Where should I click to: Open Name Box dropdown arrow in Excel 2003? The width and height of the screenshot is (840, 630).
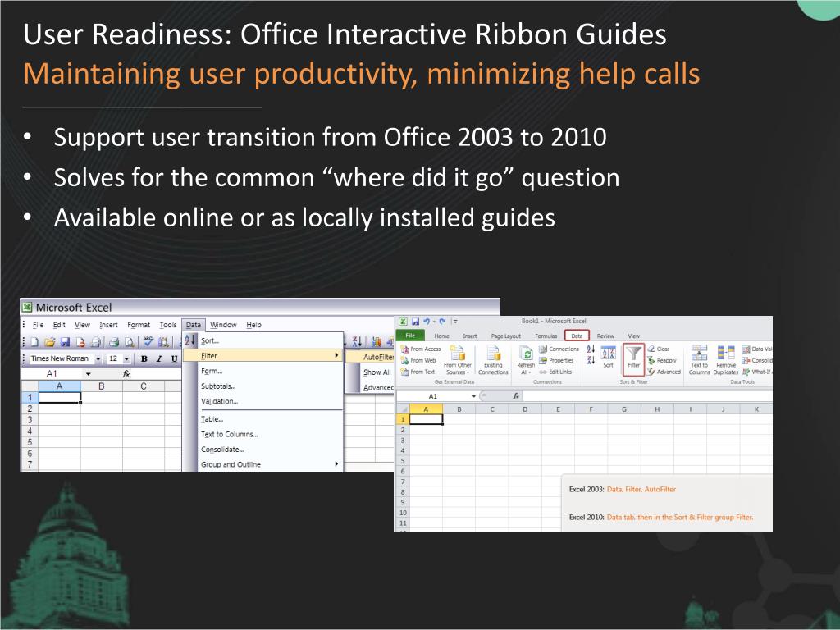(89, 374)
